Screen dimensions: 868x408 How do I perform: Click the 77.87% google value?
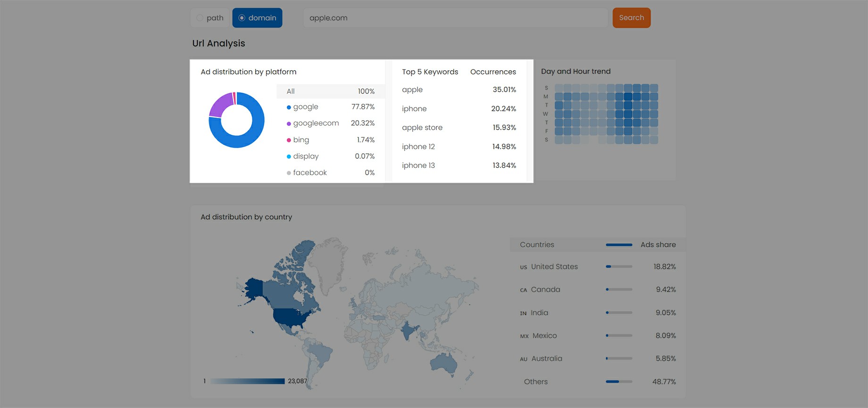[x=363, y=107]
